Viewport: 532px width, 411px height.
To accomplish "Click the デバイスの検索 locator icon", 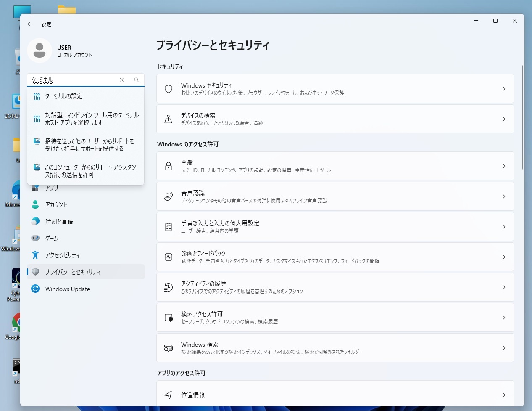I will point(169,119).
